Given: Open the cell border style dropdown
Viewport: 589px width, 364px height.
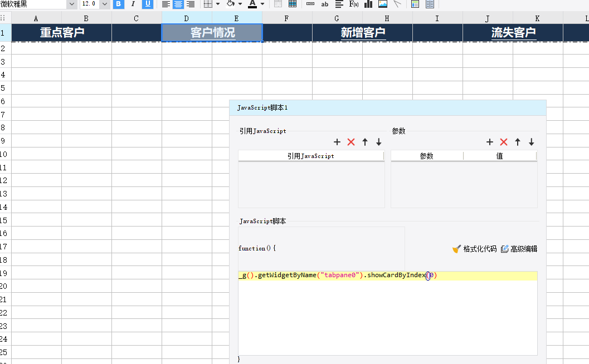Looking at the screenshot, I should pos(217,4).
